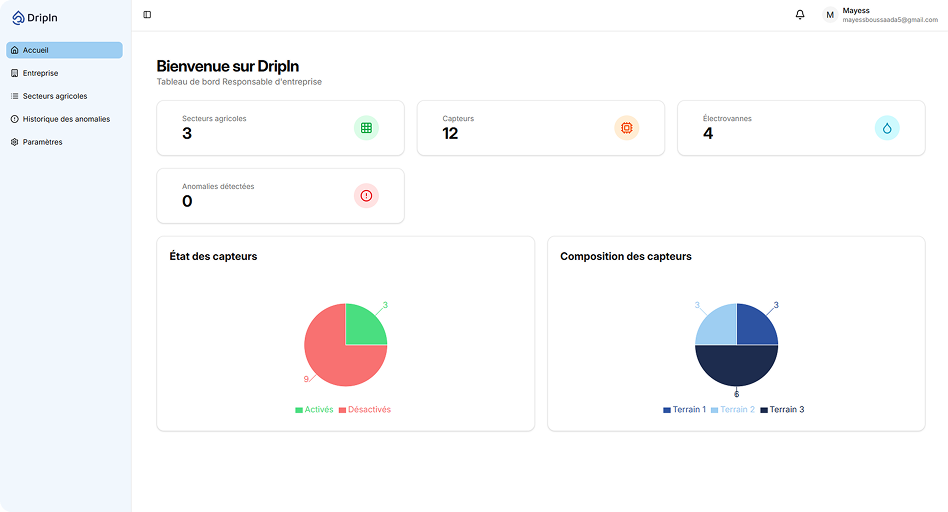Open Paramètres in the sidebar
Image resolution: width=948 pixels, height=512 pixels.
coord(64,142)
